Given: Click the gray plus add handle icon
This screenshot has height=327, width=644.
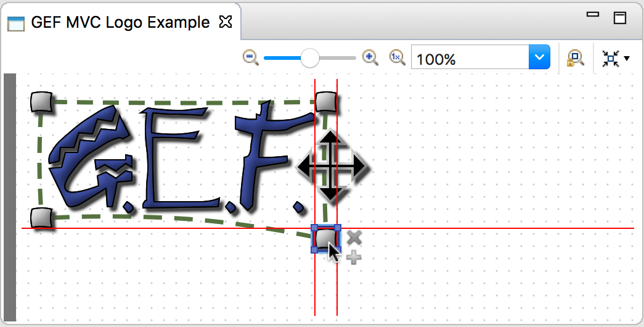Looking at the screenshot, I should click(354, 258).
